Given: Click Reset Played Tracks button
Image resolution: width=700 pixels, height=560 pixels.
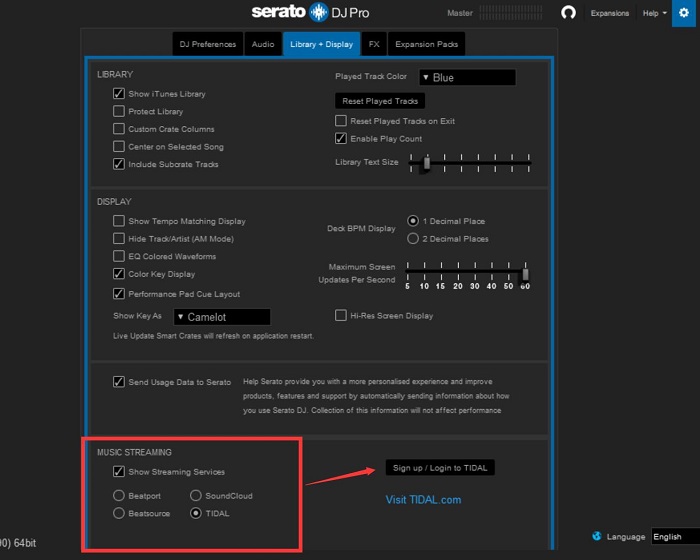Looking at the screenshot, I should point(380,101).
